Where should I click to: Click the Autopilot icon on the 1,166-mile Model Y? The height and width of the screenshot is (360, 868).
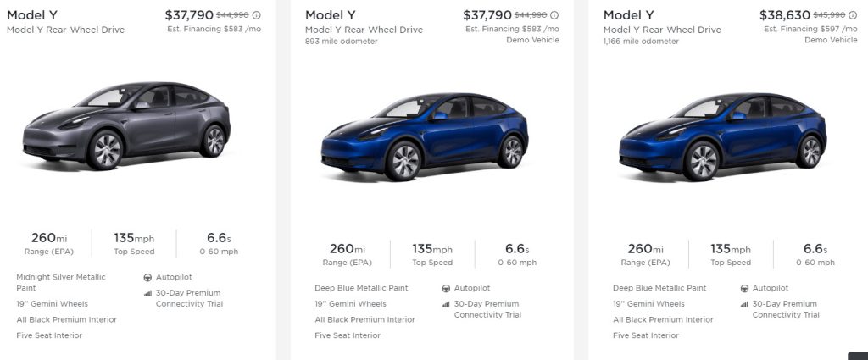[x=743, y=288]
